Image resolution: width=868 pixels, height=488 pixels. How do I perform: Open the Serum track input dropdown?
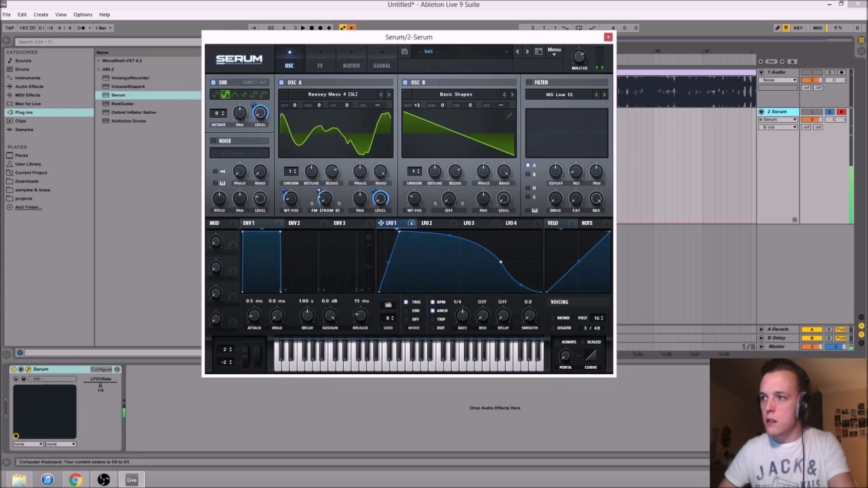778,119
